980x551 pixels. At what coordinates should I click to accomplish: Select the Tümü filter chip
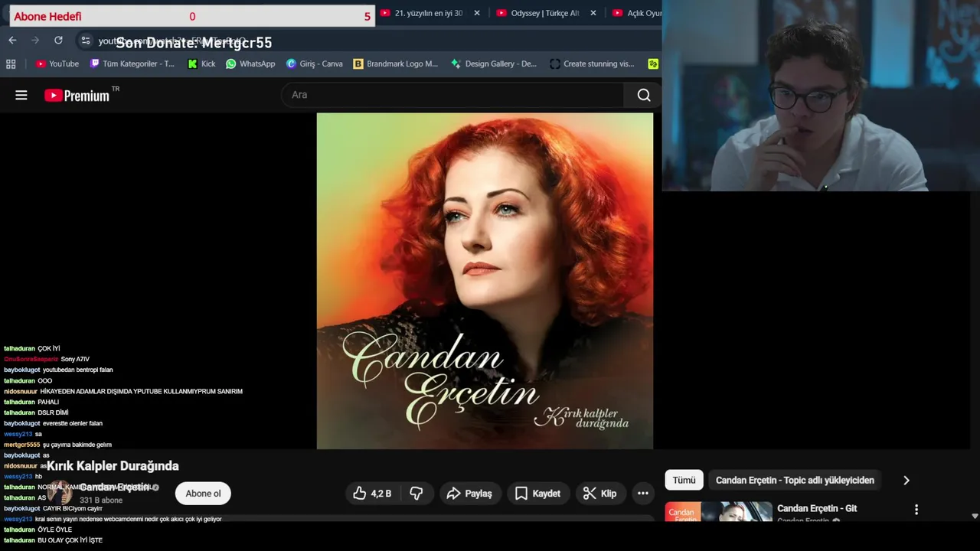(x=684, y=480)
